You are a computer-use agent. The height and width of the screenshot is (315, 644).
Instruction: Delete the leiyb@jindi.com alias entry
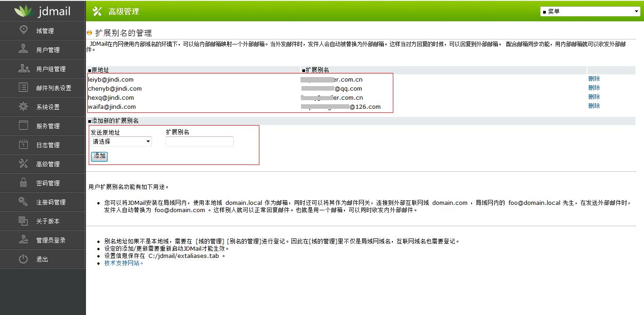pyautogui.click(x=594, y=79)
